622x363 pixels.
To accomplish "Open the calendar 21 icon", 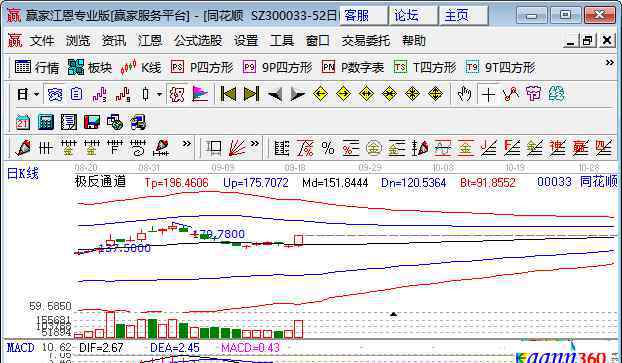I will pyautogui.click(x=23, y=122).
